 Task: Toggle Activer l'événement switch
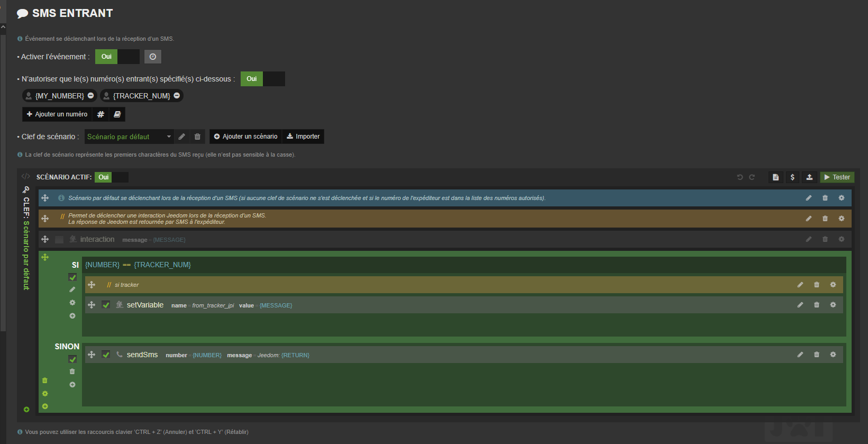[117, 57]
